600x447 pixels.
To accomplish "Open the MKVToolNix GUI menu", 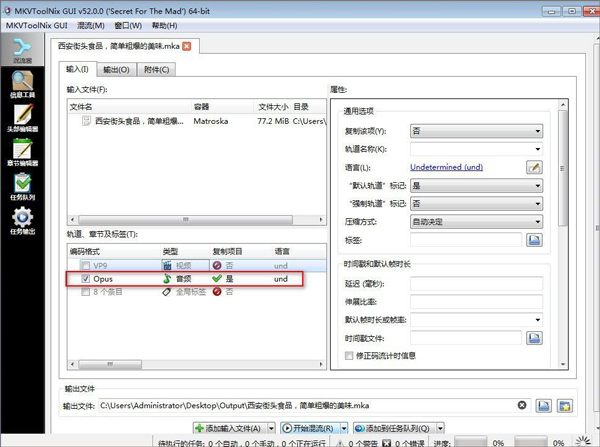I will (37, 26).
